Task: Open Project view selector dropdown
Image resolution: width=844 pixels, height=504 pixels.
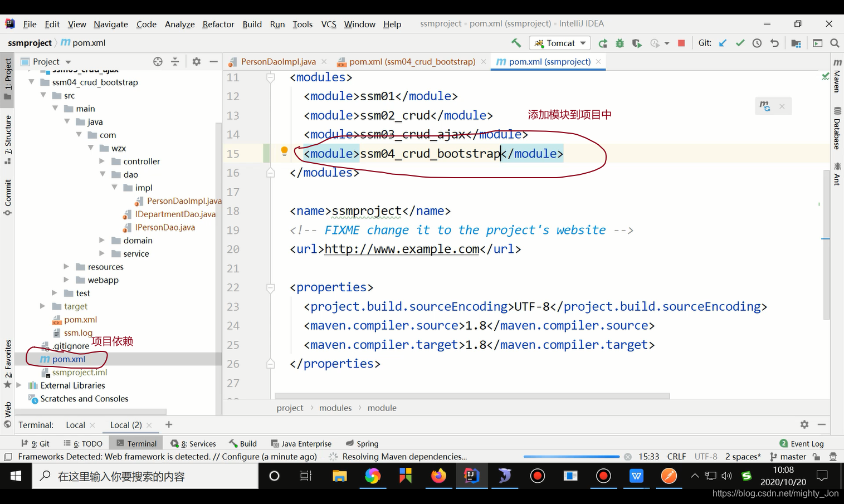Action: 46,61
